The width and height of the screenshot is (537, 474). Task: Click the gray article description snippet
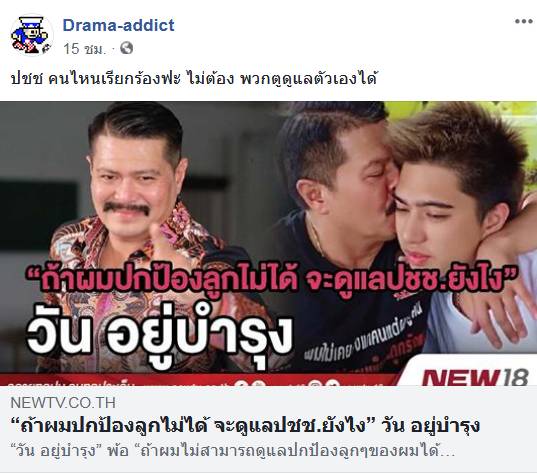pos(233,451)
